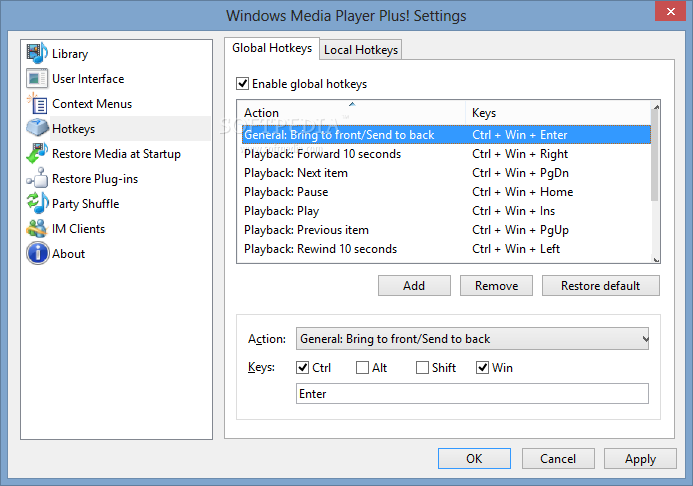
Task: Check the Alt modifier checkbox
Action: click(x=362, y=368)
